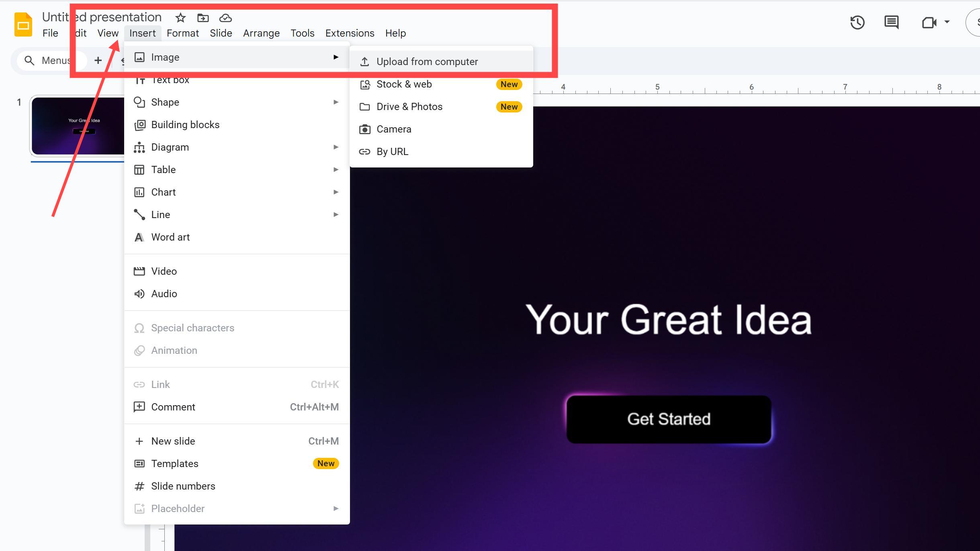Click the Menus search magnifier icon

point(29,60)
